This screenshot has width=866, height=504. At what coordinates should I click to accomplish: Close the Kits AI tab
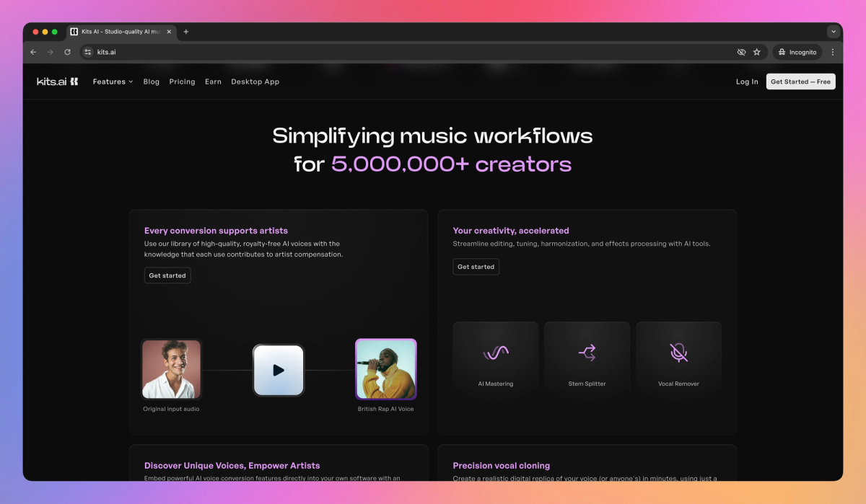tap(169, 32)
